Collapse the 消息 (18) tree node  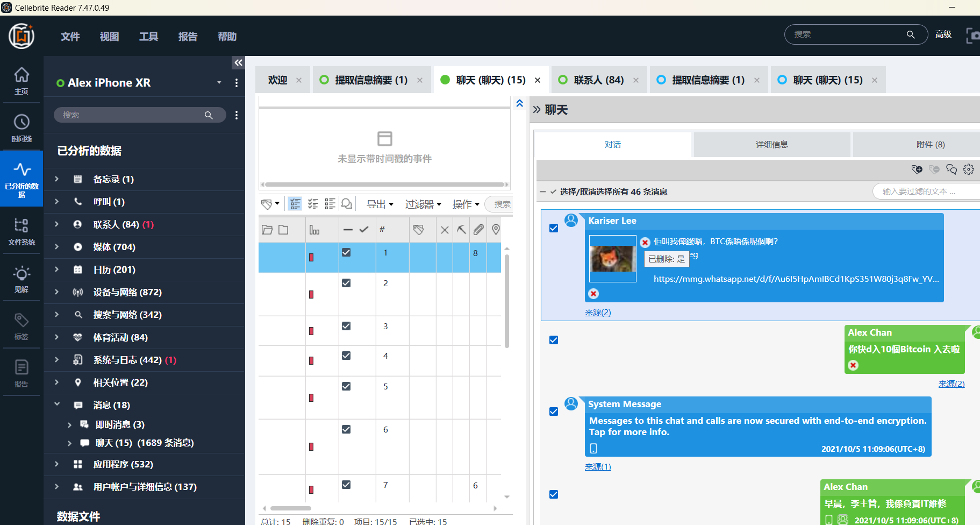[56, 405]
